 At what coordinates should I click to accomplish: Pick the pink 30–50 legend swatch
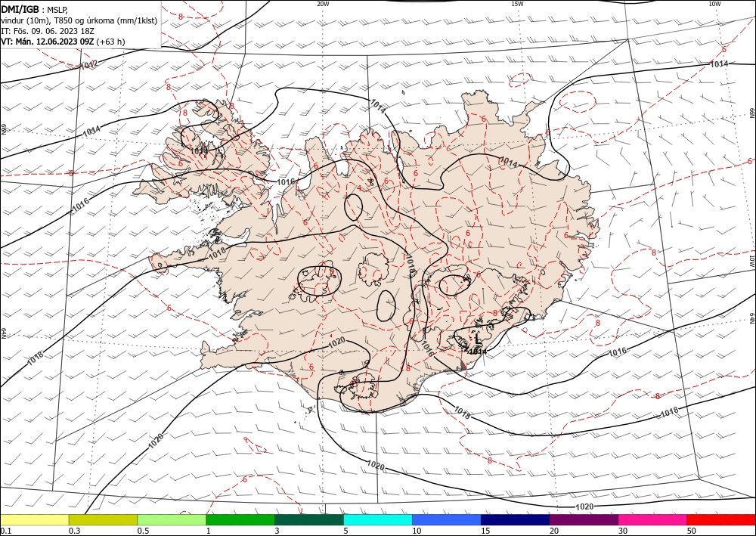click(x=653, y=519)
